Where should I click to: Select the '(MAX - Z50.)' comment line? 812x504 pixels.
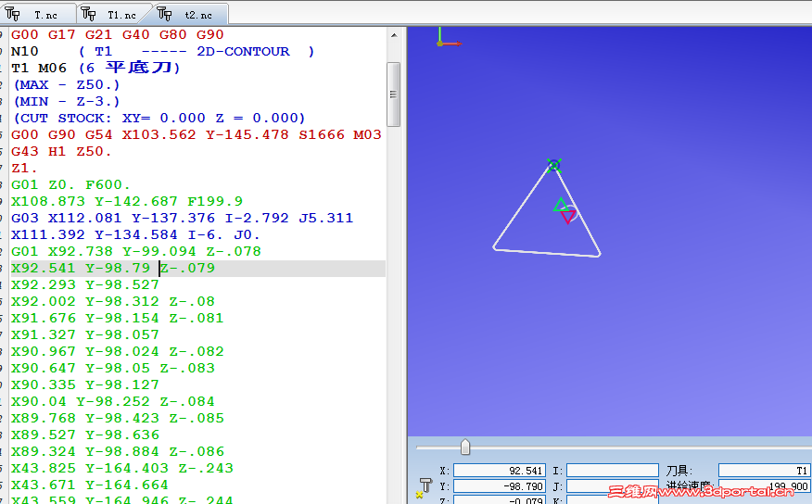point(67,84)
